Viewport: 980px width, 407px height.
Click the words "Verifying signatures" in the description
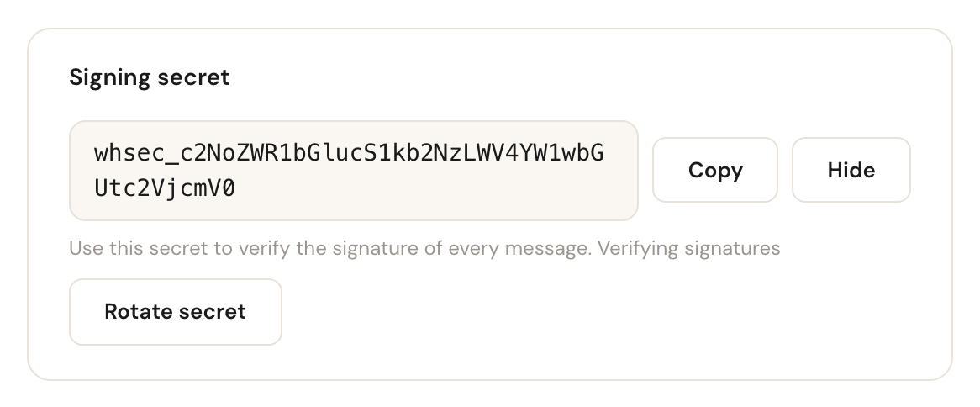click(688, 248)
